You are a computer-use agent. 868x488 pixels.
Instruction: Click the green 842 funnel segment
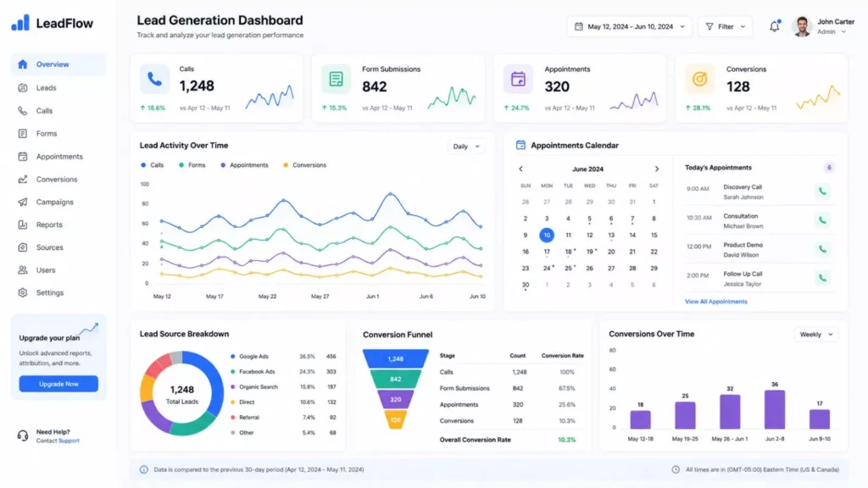395,379
